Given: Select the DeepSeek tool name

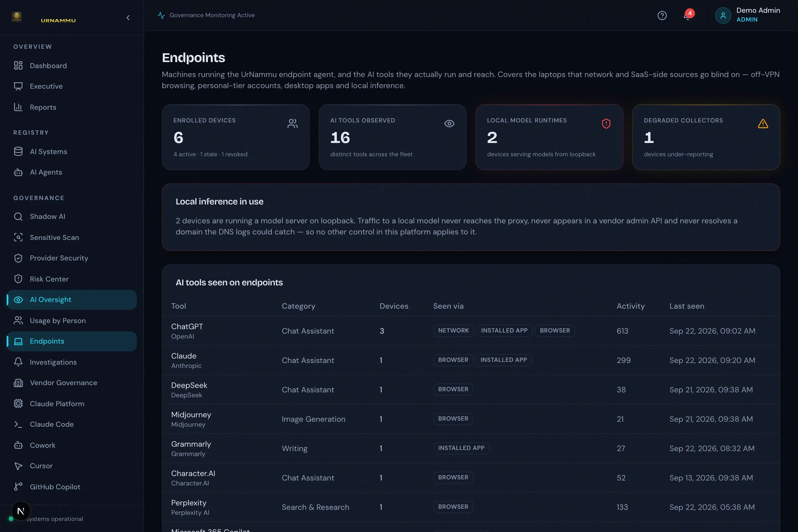Looking at the screenshot, I should pyautogui.click(x=189, y=385).
